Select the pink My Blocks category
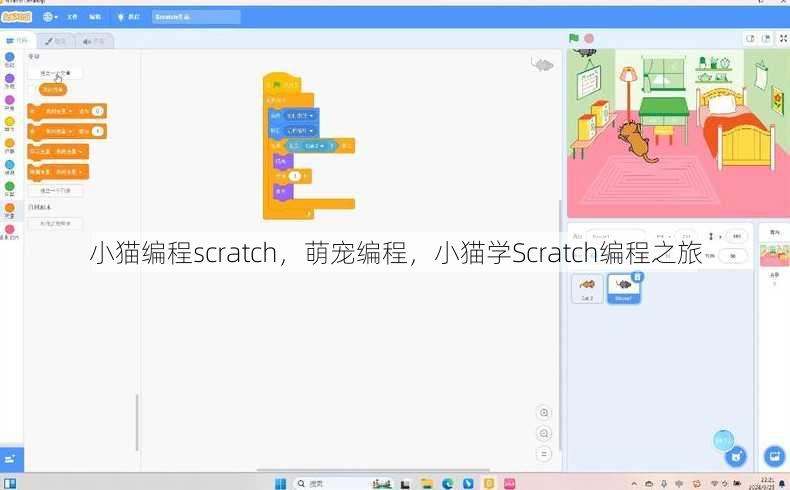The height and width of the screenshot is (490, 790). tap(10, 232)
